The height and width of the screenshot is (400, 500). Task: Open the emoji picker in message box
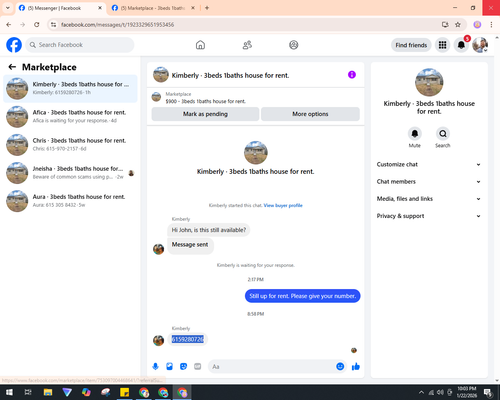pos(340,367)
